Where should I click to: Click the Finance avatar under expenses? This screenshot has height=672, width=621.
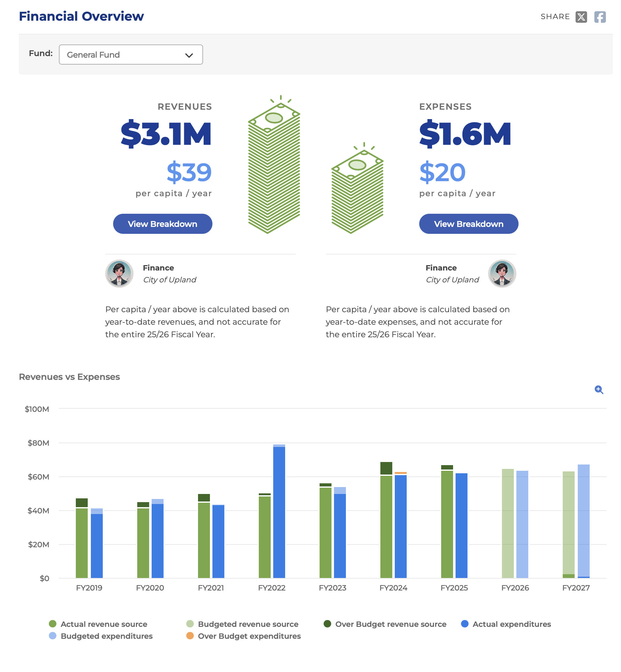(x=502, y=274)
